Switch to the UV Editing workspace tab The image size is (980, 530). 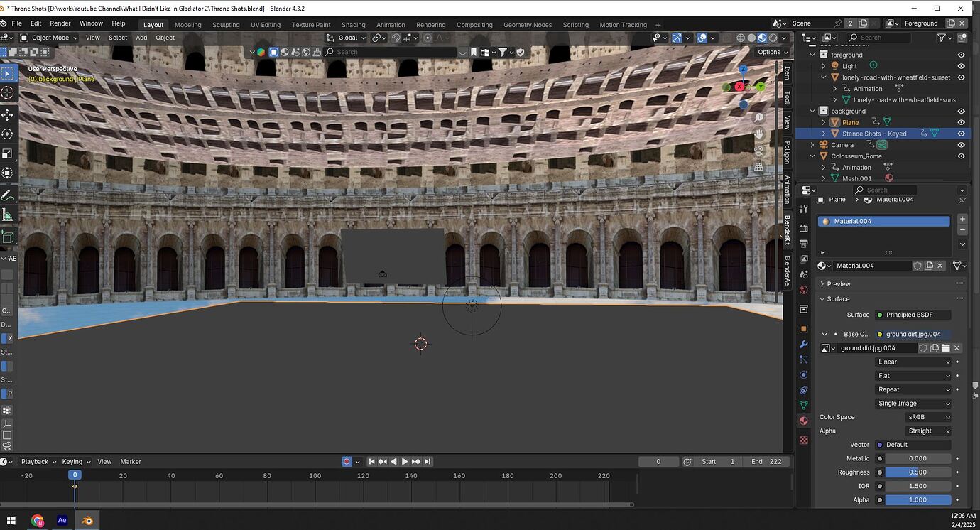pyautogui.click(x=266, y=25)
